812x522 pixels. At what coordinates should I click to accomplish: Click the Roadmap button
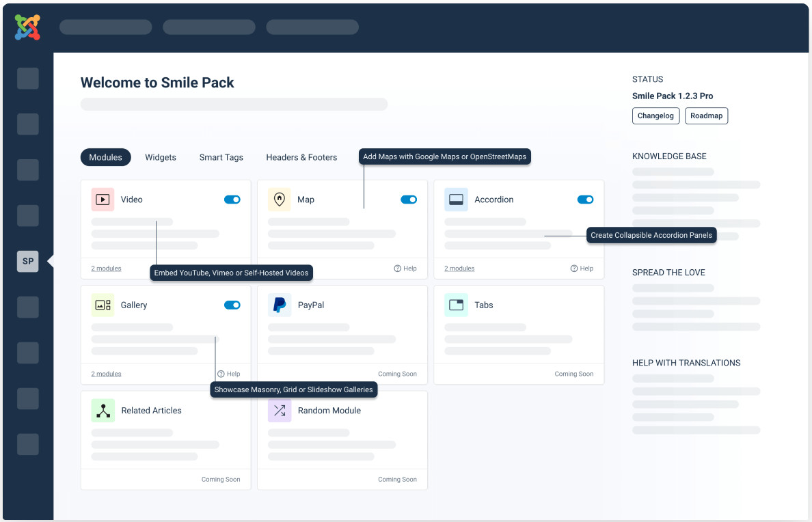(x=706, y=116)
